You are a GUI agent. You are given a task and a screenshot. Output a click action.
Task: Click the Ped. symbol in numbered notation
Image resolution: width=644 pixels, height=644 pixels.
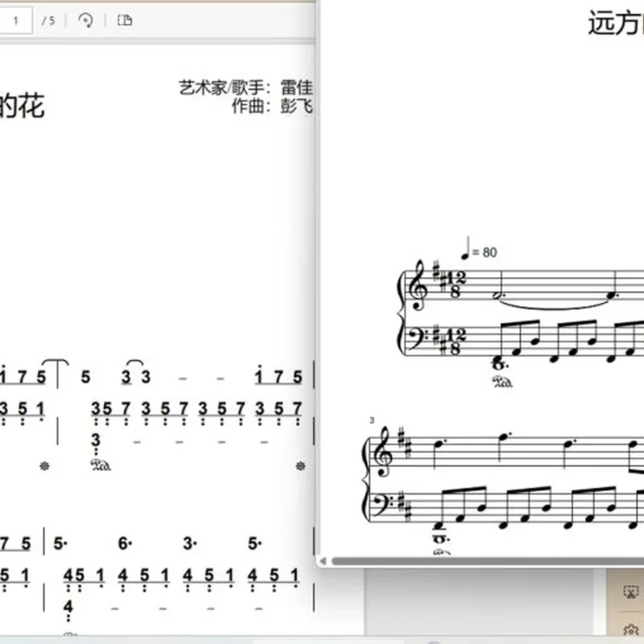101,465
